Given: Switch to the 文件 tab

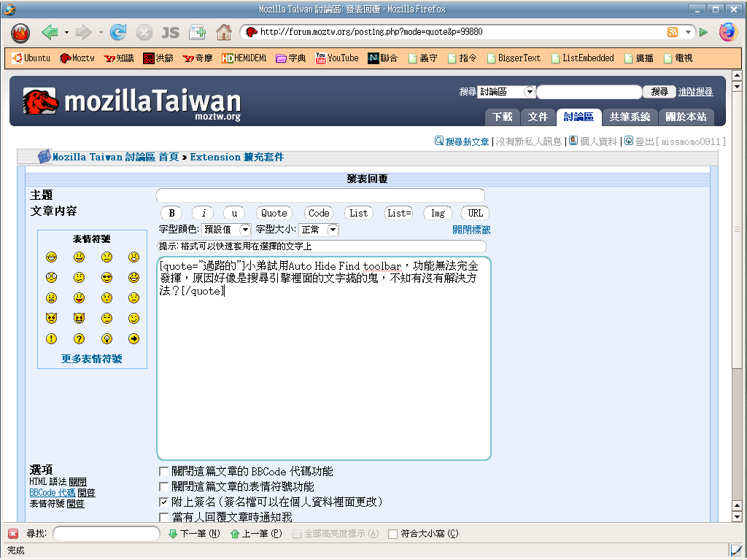Looking at the screenshot, I should tap(538, 117).
